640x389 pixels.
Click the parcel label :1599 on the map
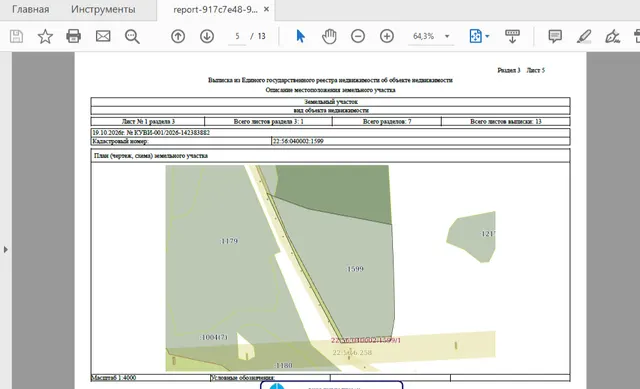click(x=355, y=269)
